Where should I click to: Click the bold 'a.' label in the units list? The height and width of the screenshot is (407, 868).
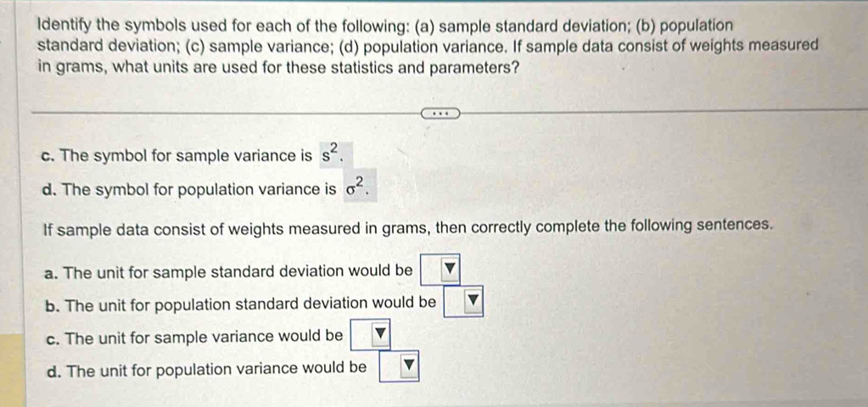(53, 273)
